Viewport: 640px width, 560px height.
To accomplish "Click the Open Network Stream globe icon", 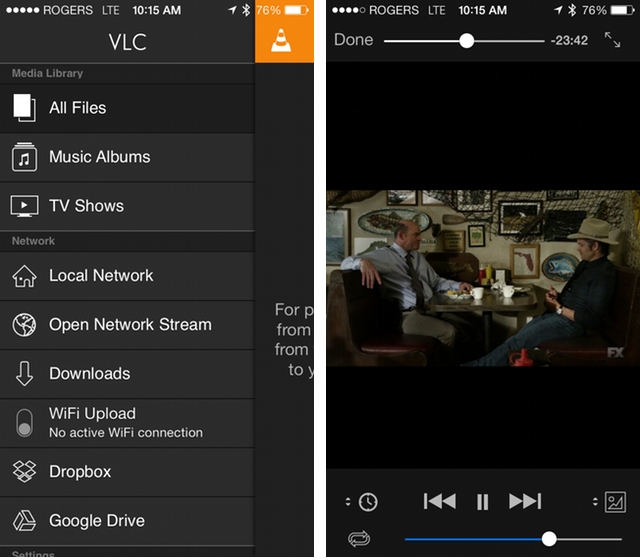I will pyautogui.click(x=24, y=325).
